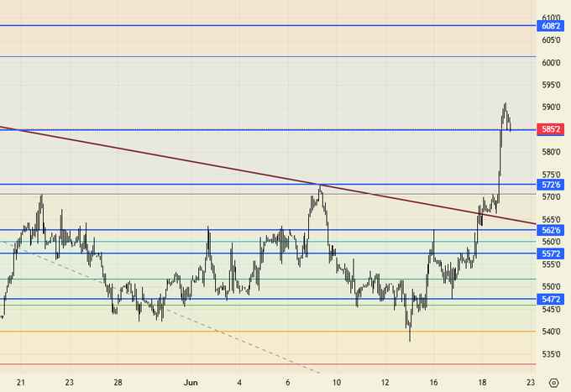Click the 590'0 price axis label
571x392 pixels.
pos(552,107)
